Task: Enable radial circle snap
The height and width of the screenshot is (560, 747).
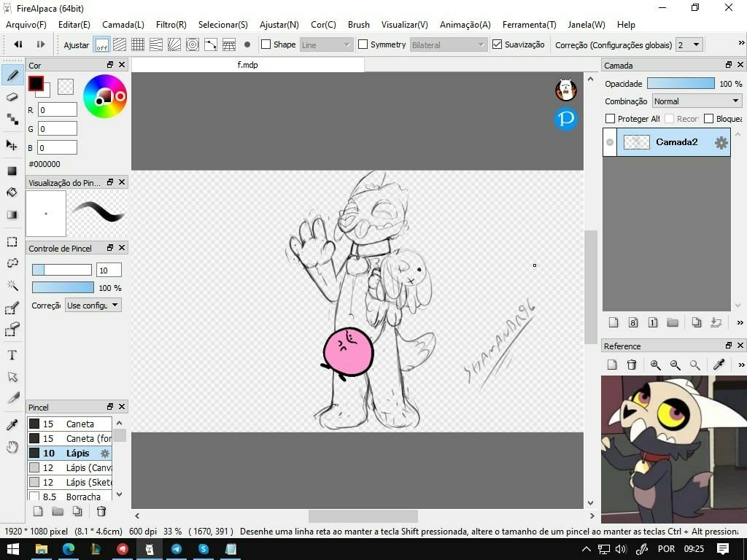Action: pyautogui.click(x=193, y=44)
